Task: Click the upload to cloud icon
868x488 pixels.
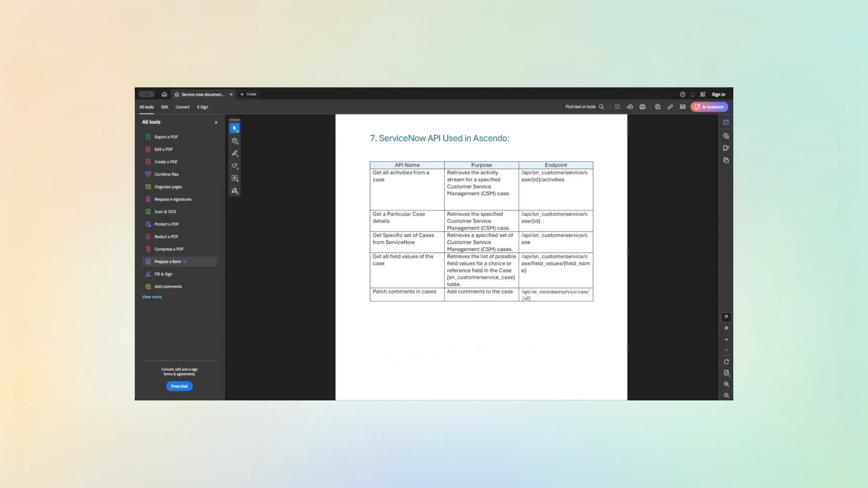Action: pos(630,107)
